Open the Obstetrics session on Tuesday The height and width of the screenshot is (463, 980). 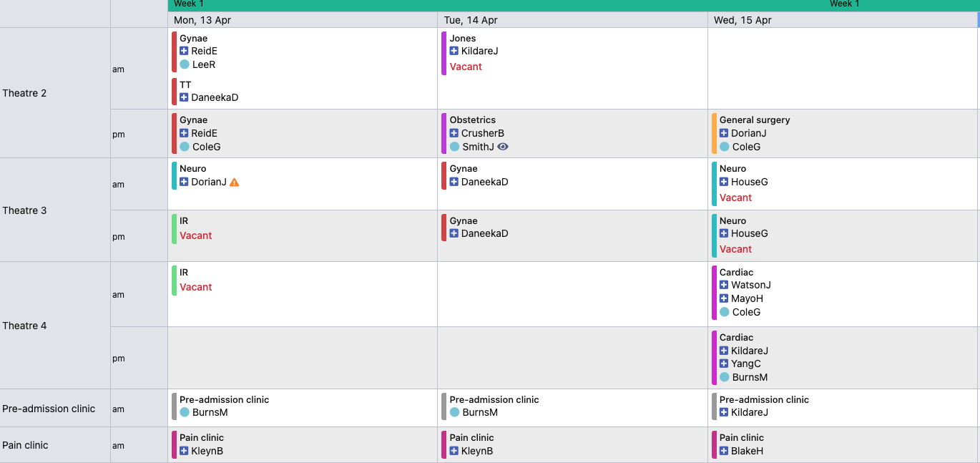point(472,120)
